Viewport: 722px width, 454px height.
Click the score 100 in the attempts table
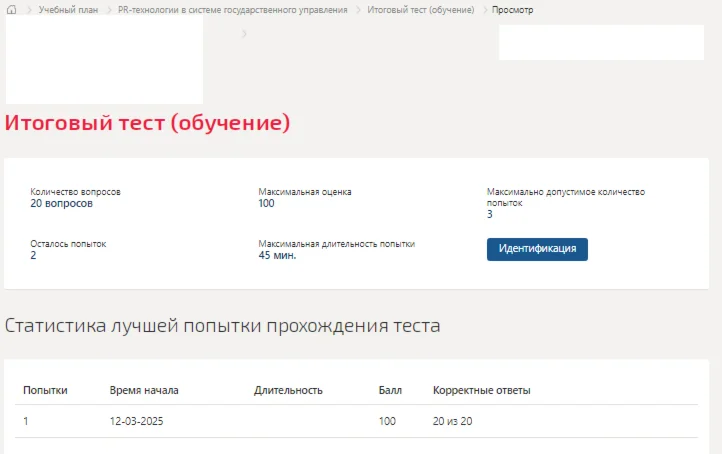click(x=387, y=421)
